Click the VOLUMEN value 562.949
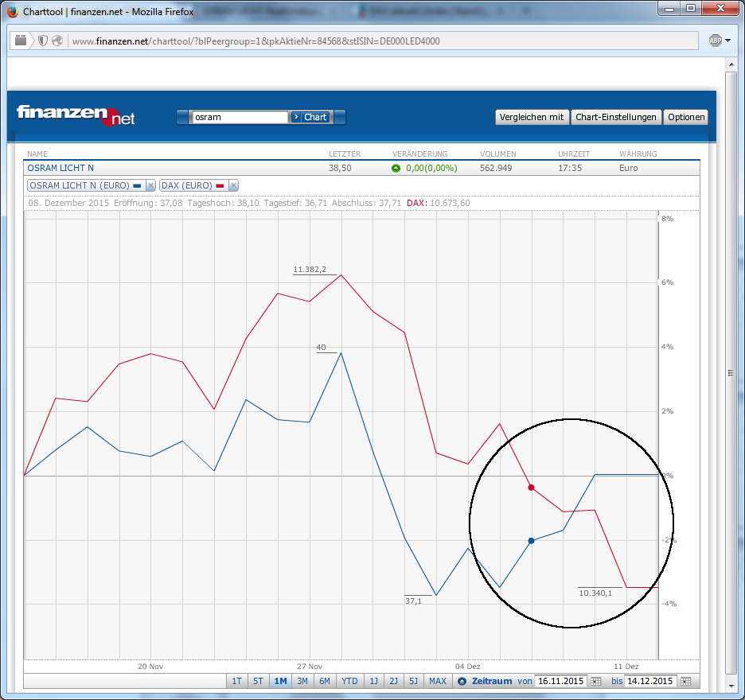Screen dimensions: 745x700 tap(496, 168)
